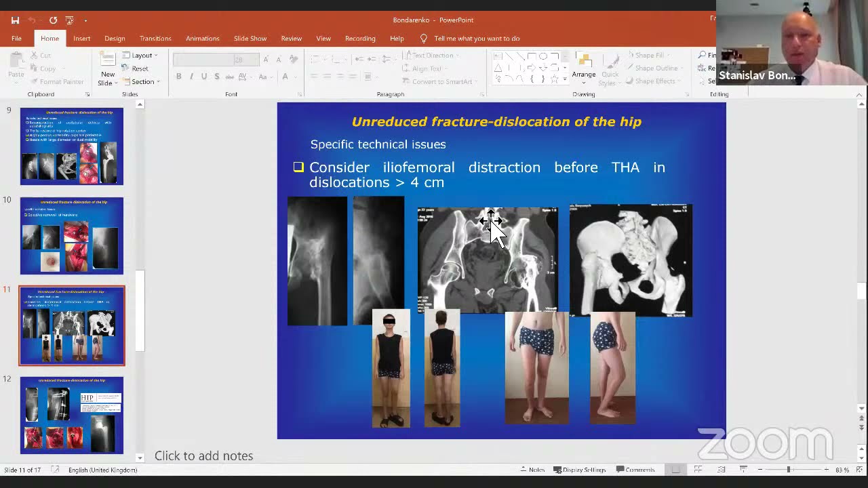
Task: Open the Review tab
Action: pos(292,39)
